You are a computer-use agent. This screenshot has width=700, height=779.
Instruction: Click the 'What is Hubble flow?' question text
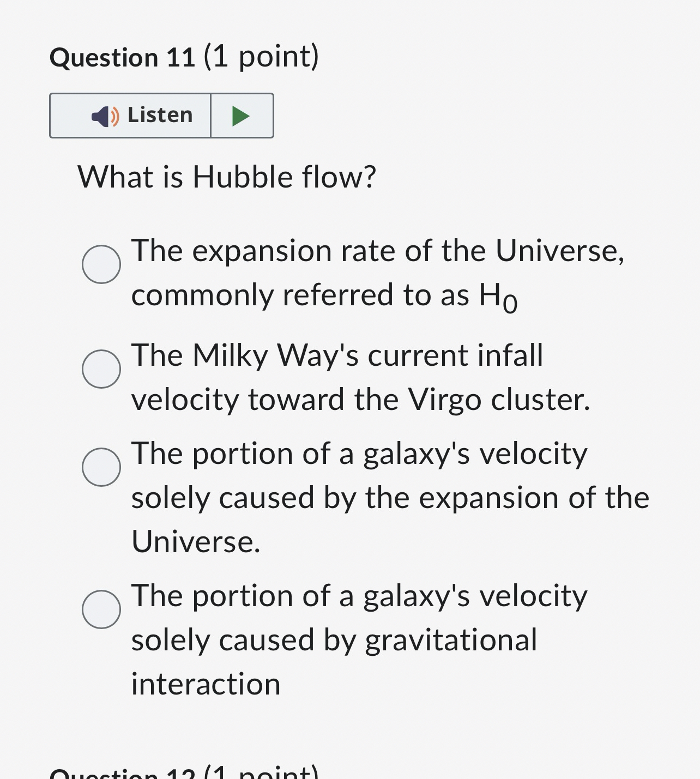coord(227,176)
